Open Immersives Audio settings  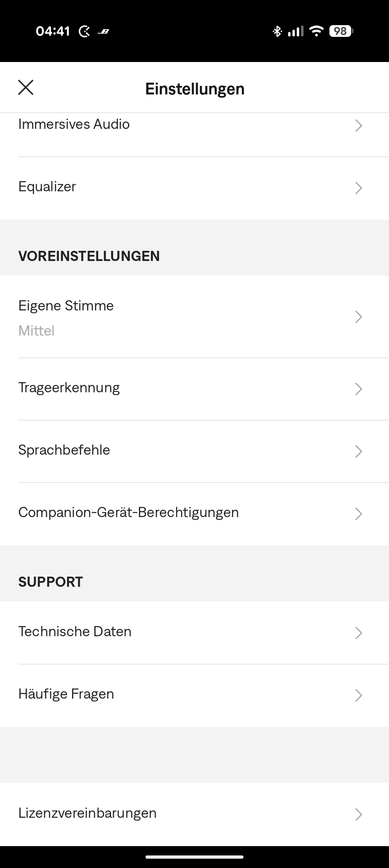coord(74,124)
